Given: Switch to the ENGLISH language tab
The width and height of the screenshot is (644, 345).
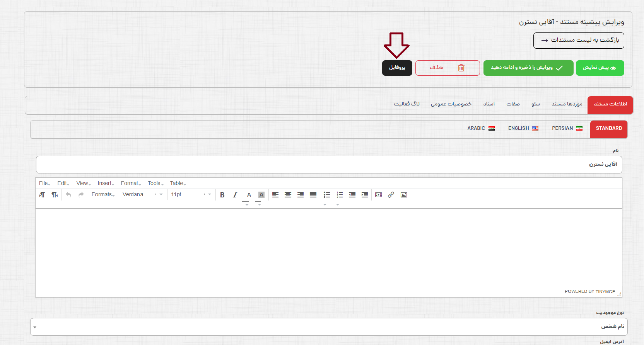Looking at the screenshot, I should click(x=523, y=129).
